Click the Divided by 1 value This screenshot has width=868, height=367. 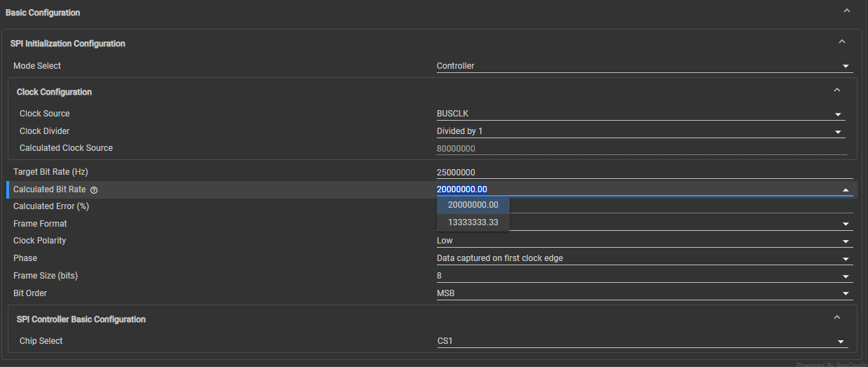tap(460, 131)
